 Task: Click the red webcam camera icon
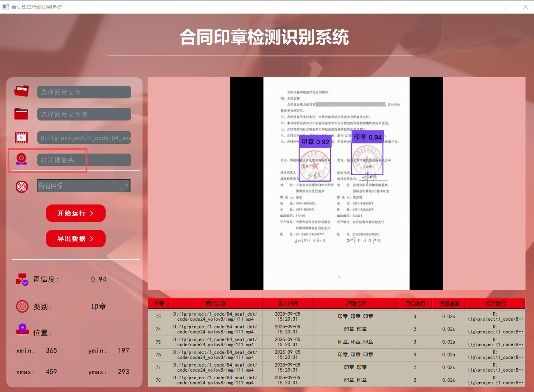click(21, 160)
